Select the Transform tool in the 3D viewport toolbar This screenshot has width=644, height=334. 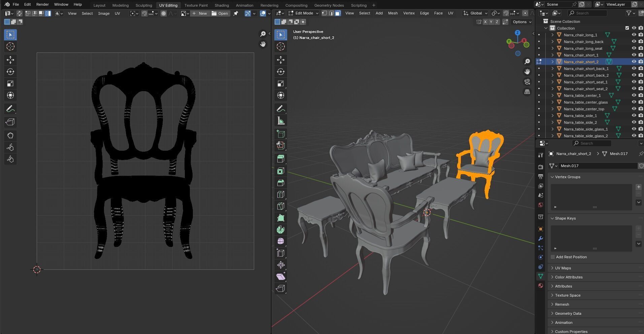(281, 95)
